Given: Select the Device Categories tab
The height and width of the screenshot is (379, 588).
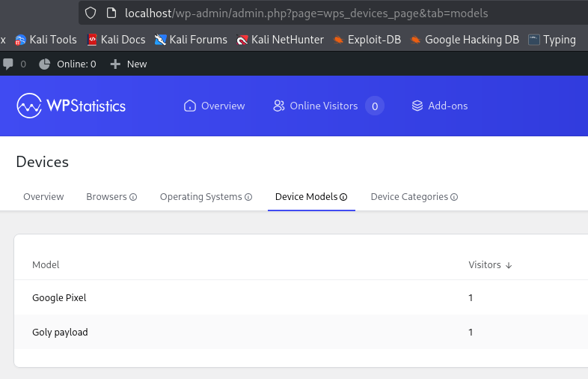Looking at the screenshot, I should pyautogui.click(x=409, y=197).
